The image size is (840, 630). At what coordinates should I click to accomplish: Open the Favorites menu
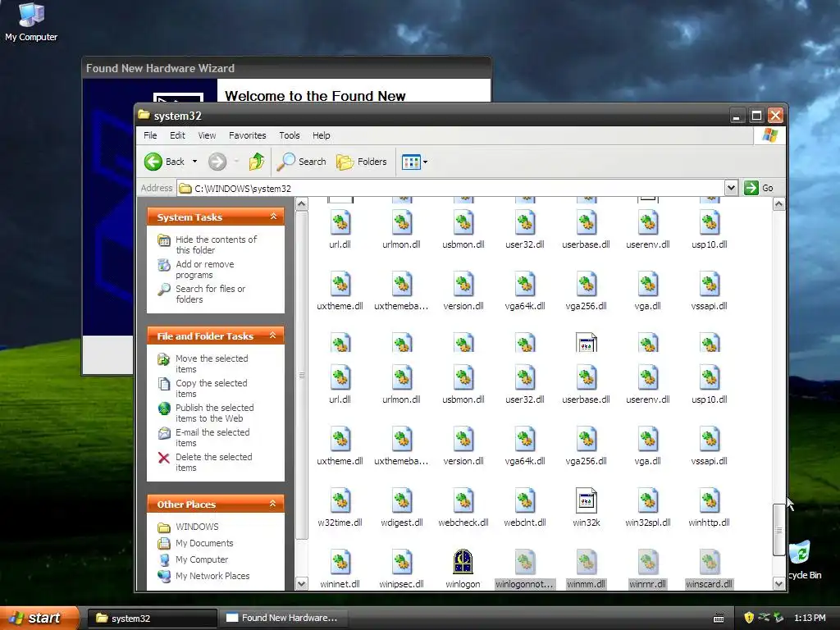[x=248, y=135]
